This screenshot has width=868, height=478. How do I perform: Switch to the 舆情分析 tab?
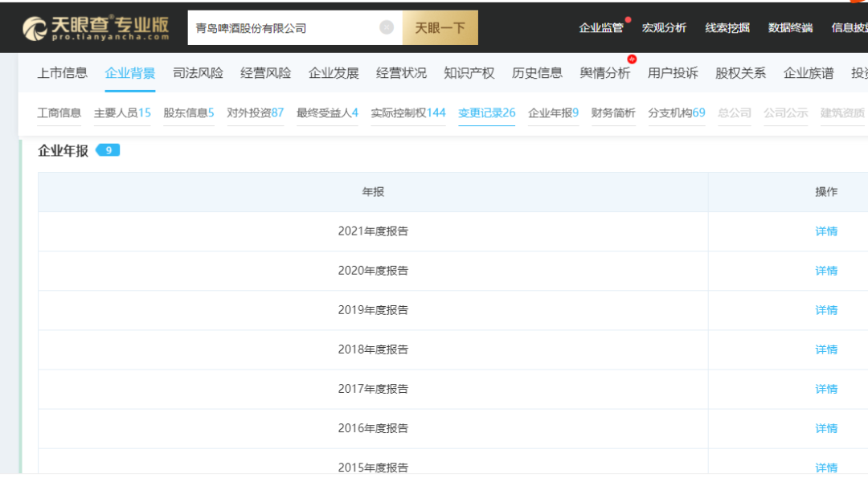point(605,73)
